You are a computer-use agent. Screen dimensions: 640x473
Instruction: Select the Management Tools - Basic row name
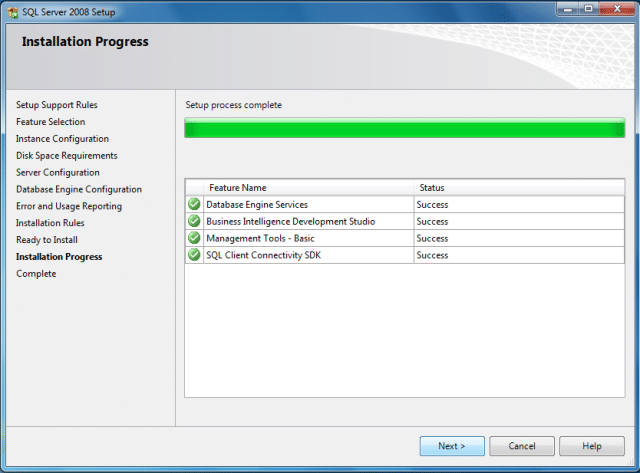[x=260, y=238]
